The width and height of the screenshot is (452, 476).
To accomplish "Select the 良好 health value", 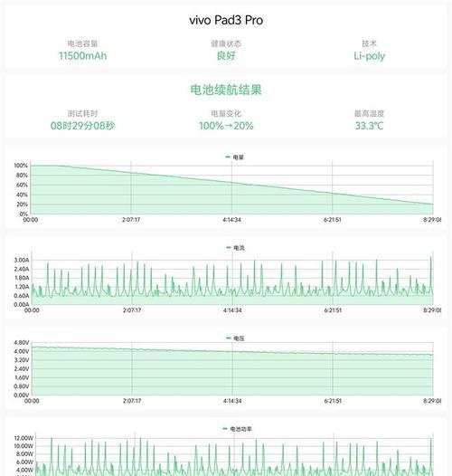I will [x=226, y=56].
